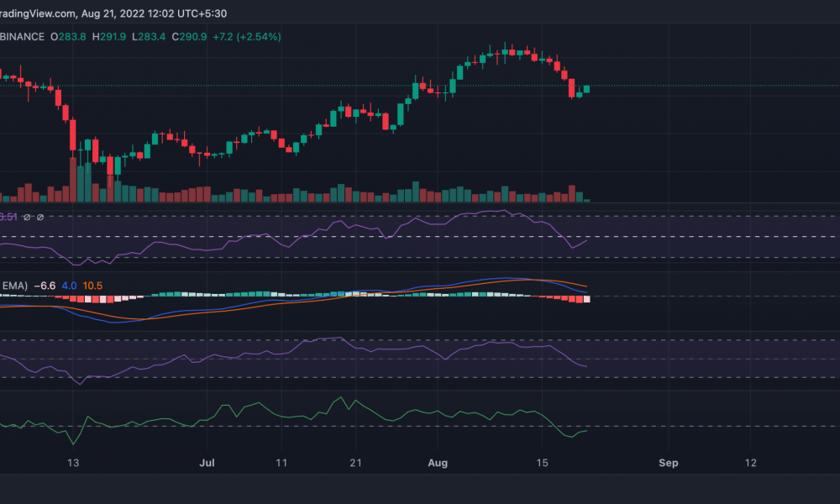This screenshot has width=840, height=504.
Task: Click the Aug label on time axis
Action: pyautogui.click(x=438, y=463)
